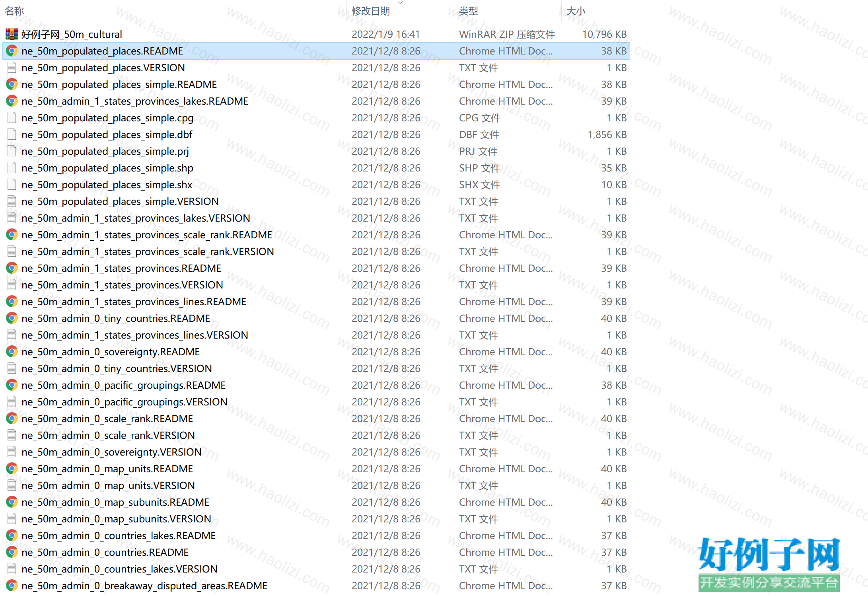The height and width of the screenshot is (596, 868).
Task: Select file name ne_50m_populated_places.VERSION
Action: click(x=103, y=68)
